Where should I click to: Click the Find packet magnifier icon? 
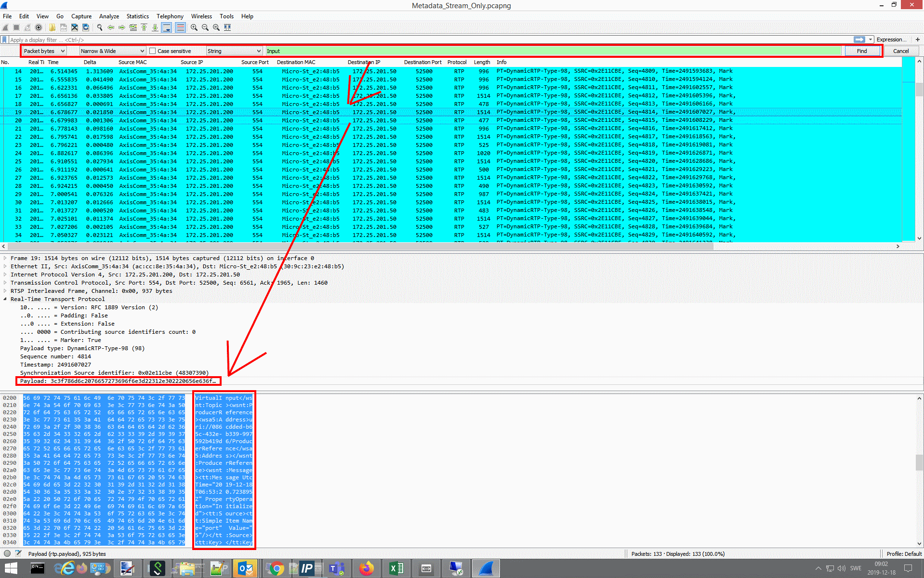pyautogui.click(x=100, y=27)
